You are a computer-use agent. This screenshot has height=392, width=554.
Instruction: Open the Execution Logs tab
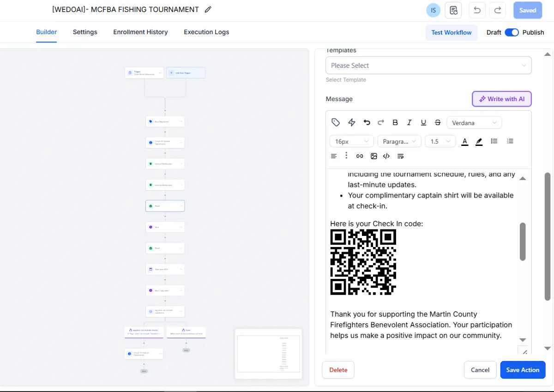pyautogui.click(x=206, y=32)
